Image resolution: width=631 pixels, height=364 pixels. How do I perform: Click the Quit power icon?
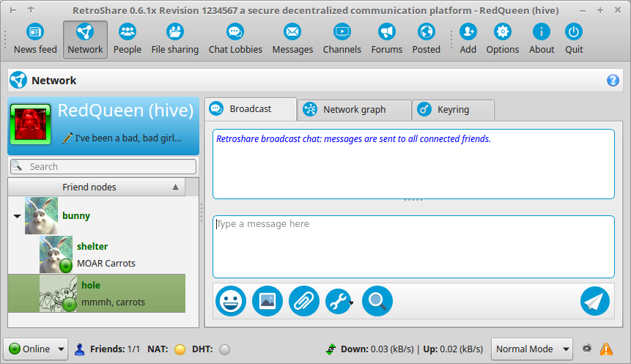(x=574, y=32)
